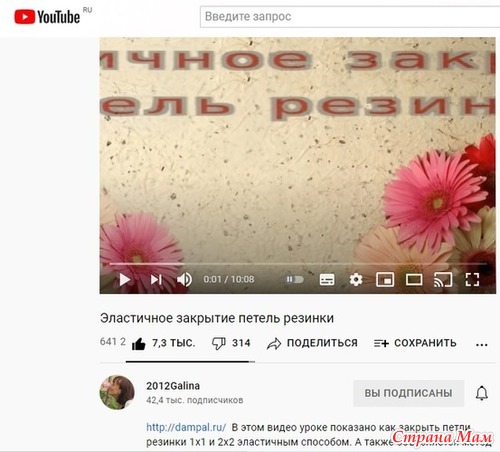
Task: Open the player settings gear
Action: click(356, 279)
